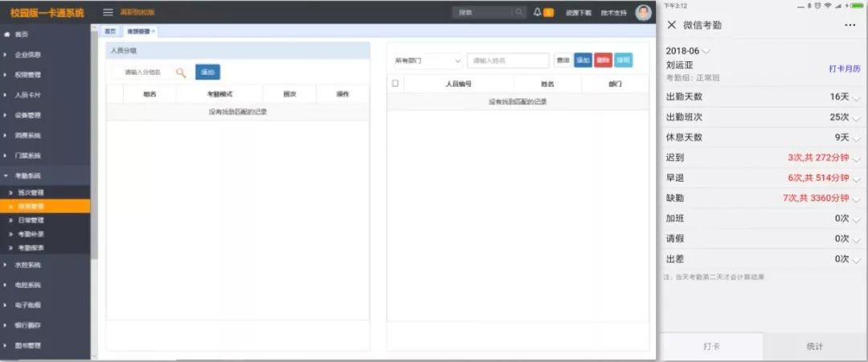Open the 所有部门 department dropdown
868x362 pixels.
(427, 60)
